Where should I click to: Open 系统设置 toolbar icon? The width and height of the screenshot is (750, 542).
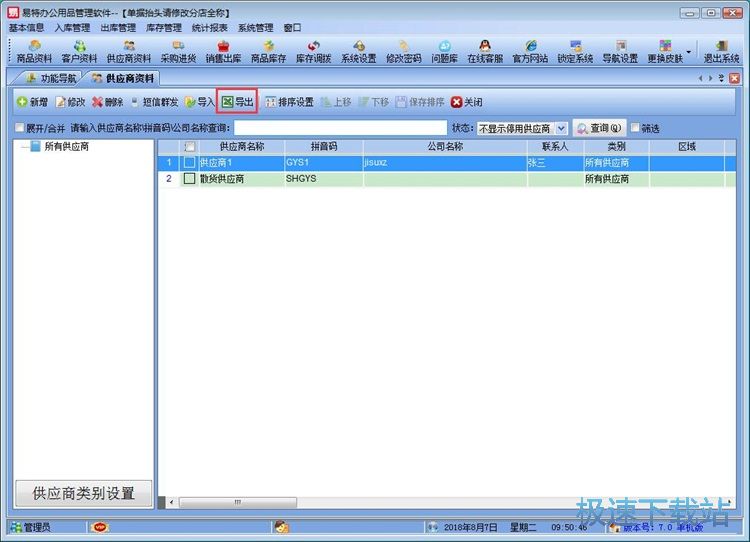(x=358, y=52)
